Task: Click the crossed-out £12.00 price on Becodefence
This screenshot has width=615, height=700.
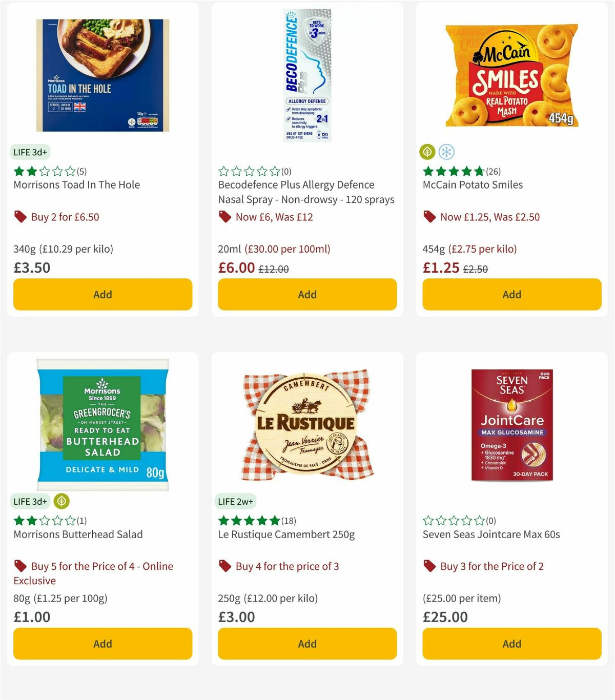Action: tap(273, 268)
